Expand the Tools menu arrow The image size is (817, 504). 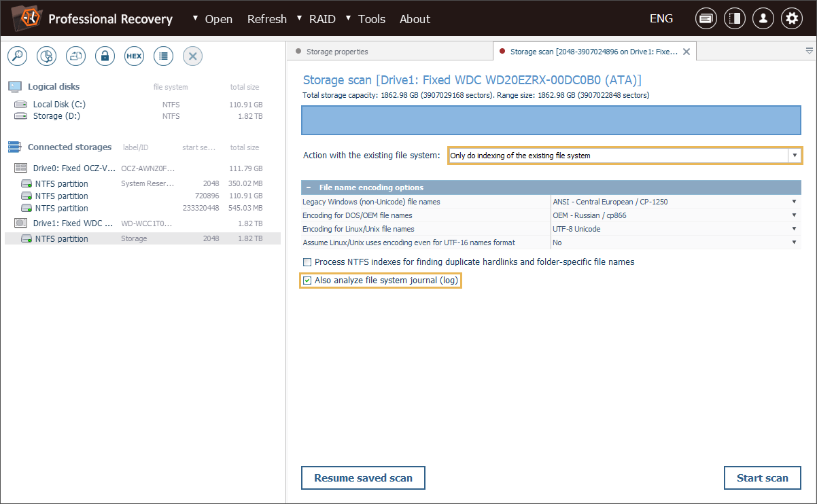tap(349, 17)
